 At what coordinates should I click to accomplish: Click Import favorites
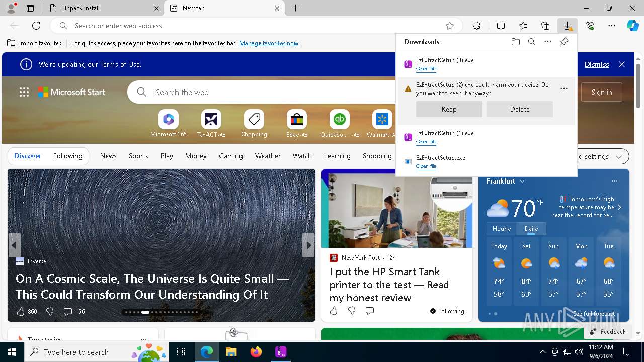point(34,43)
